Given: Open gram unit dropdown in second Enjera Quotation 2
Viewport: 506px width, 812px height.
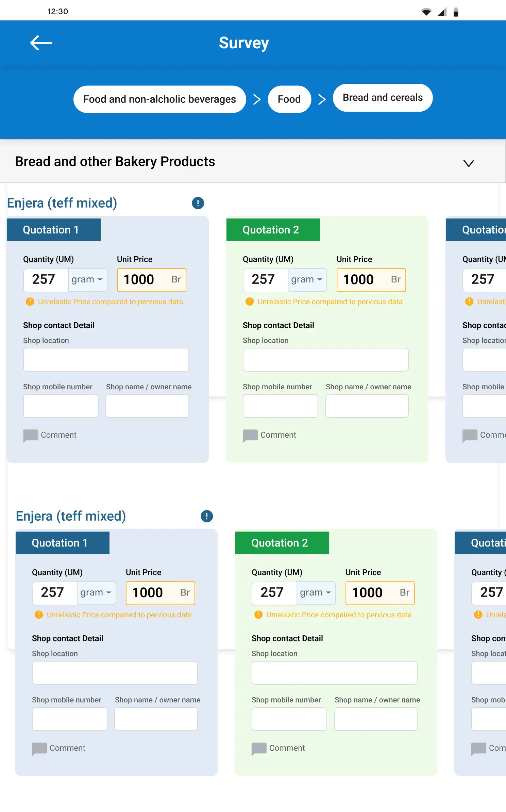Looking at the screenshot, I should (x=316, y=593).
